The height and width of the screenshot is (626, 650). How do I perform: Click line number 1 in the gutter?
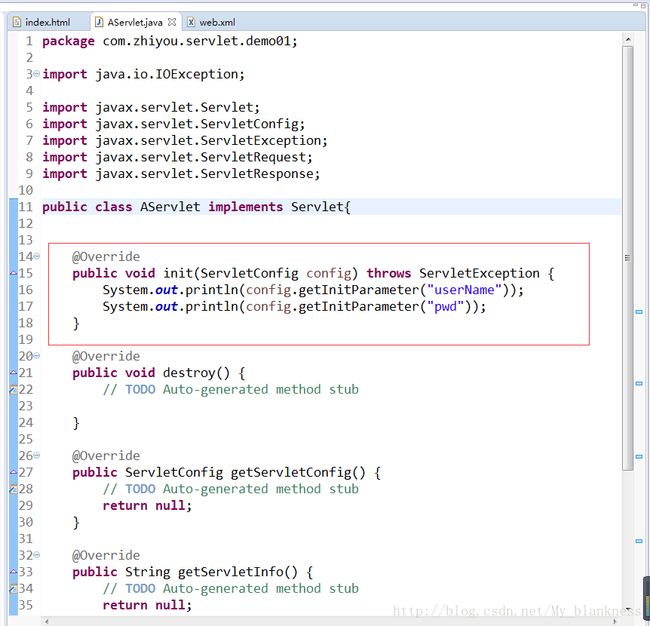tap(29, 41)
